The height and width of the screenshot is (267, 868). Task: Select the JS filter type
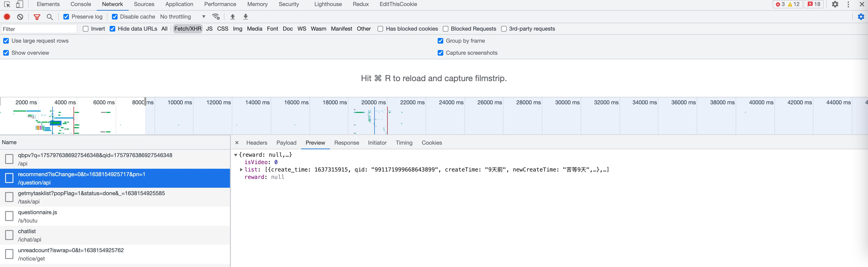pos(209,29)
